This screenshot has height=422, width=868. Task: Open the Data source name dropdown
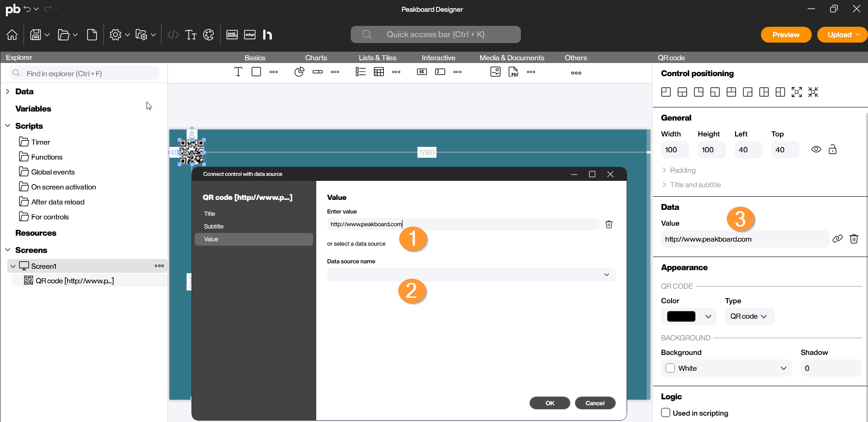pyautogui.click(x=471, y=275)
